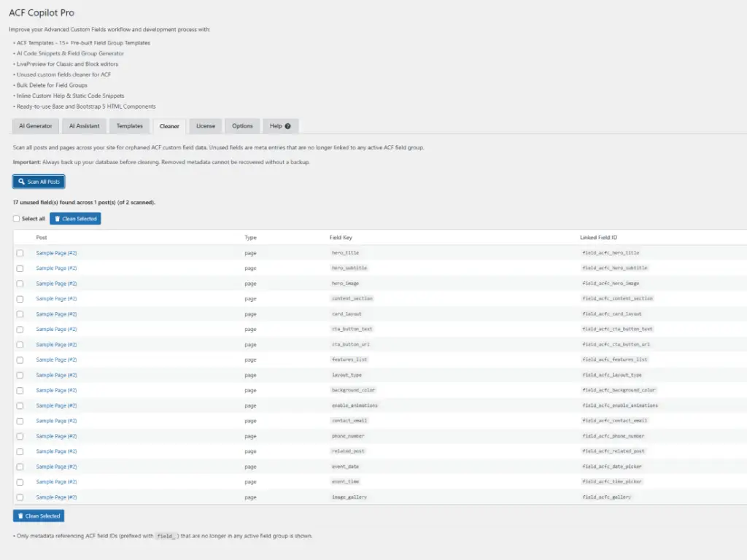Screen dimensions: 747x560
Task: Click the top Clean Selected button
Action: pyautogui.click(x=75, y=219)
